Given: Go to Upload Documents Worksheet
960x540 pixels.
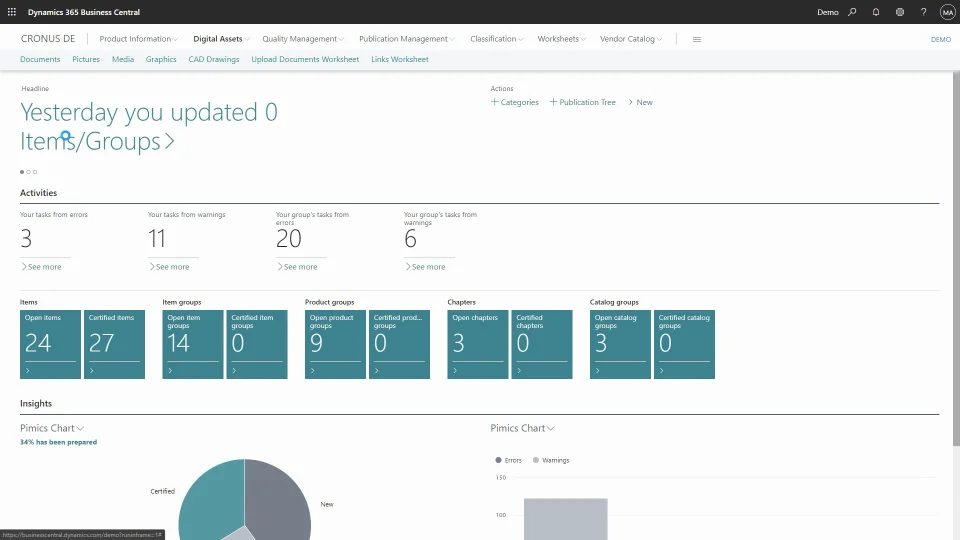Looking at the screenshot, I should (305, 59).
